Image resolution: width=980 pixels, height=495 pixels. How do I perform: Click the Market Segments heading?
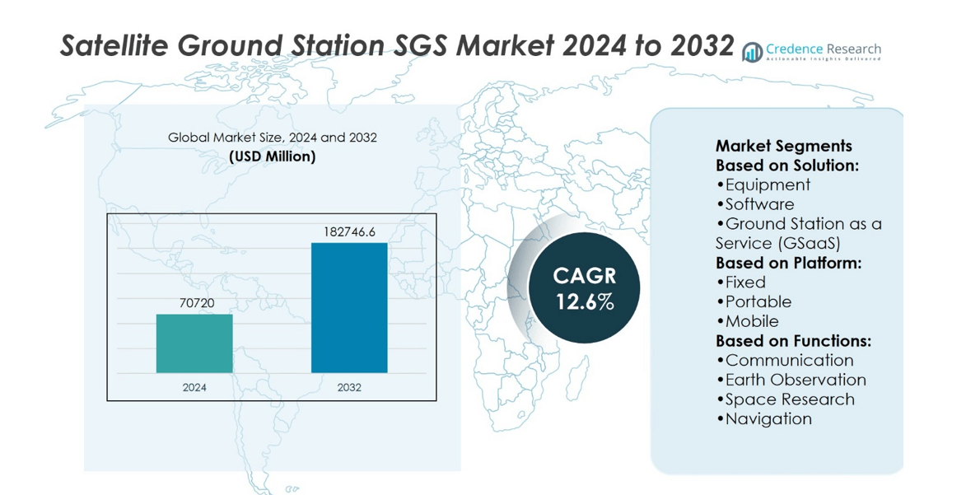783,146
